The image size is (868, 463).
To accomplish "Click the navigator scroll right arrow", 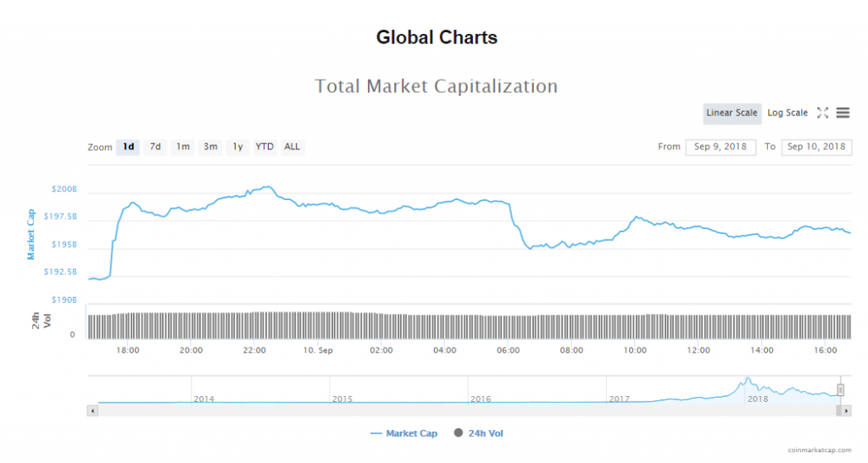I will coord(846,410).
